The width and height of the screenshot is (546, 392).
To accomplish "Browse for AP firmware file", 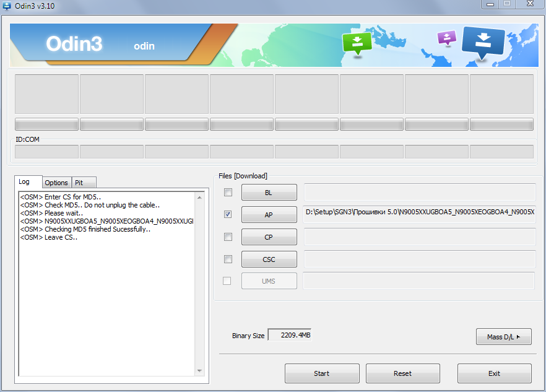I will [269, 215].
